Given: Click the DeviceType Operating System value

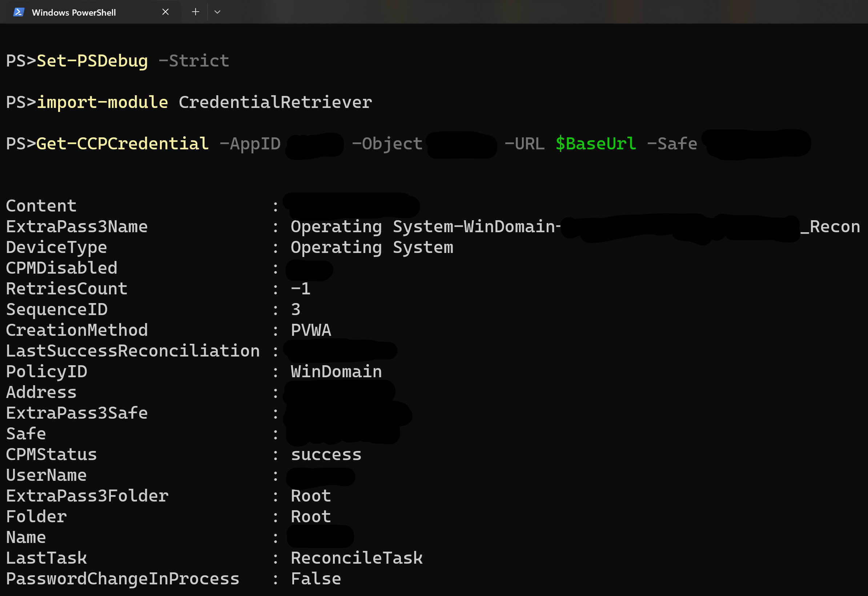Looking at the screenshot, I should [372, 247].
